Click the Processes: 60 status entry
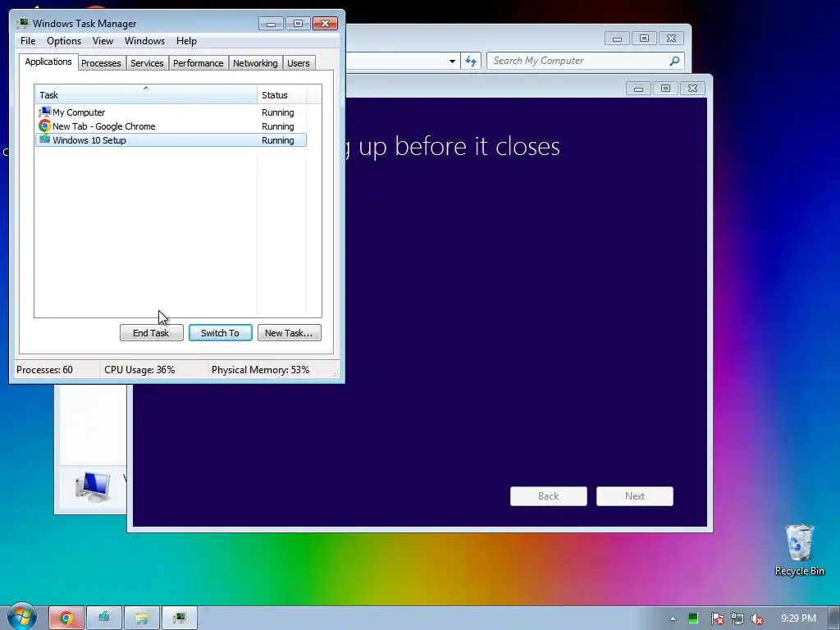This screenshot has width=840, height=630. coord(44,370)
